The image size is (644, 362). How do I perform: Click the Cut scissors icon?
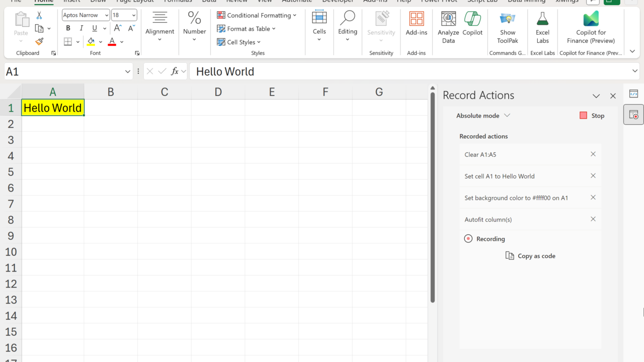point(39,16)
